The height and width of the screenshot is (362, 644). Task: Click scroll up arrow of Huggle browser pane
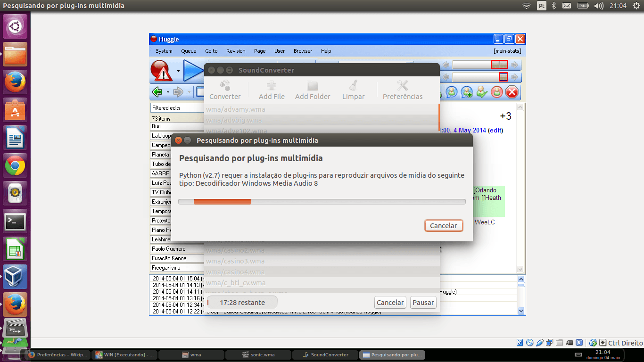(521, 108)
